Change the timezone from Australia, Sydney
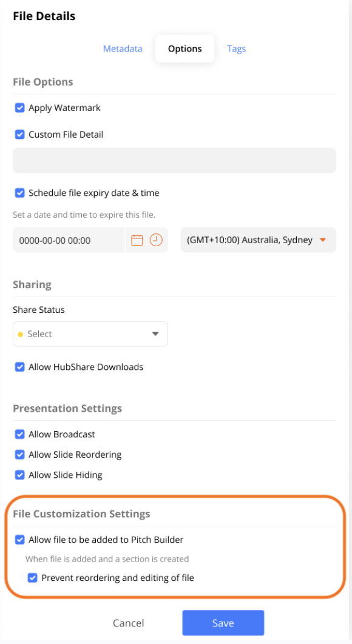352x644 pixels. click(x=257, y=240)
